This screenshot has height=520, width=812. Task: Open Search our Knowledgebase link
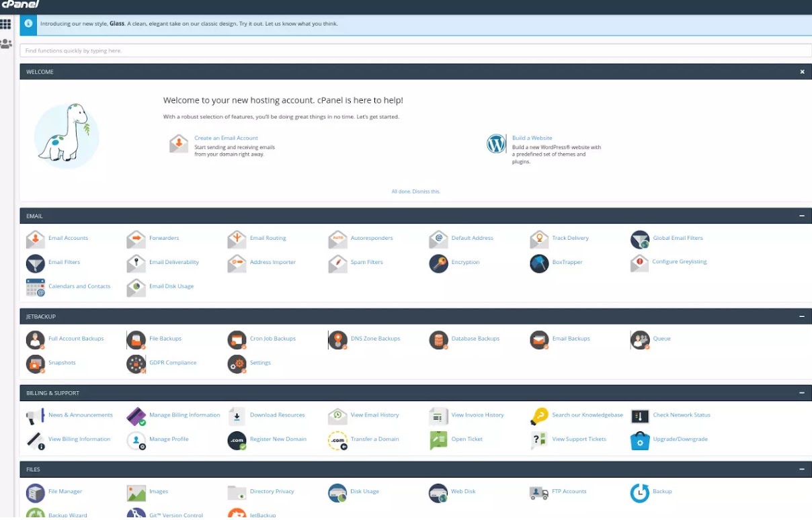(587, 415)
